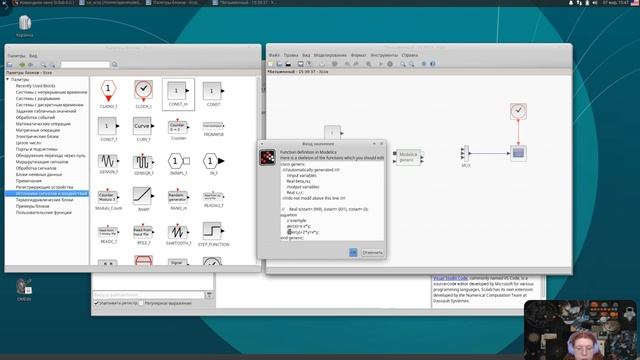Click the Modelica generic block in diagram
The width and height of the screenshot is (640, 360).
(x=408, y=157)
